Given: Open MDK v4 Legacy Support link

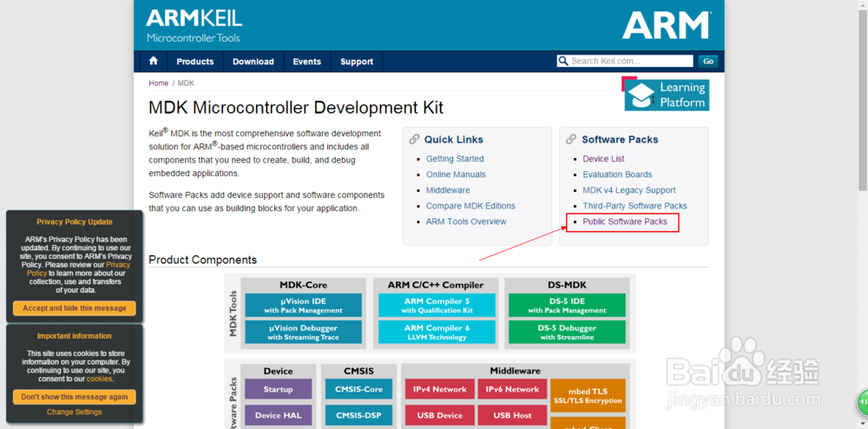Looking at the screenshot, I should 628,190.
